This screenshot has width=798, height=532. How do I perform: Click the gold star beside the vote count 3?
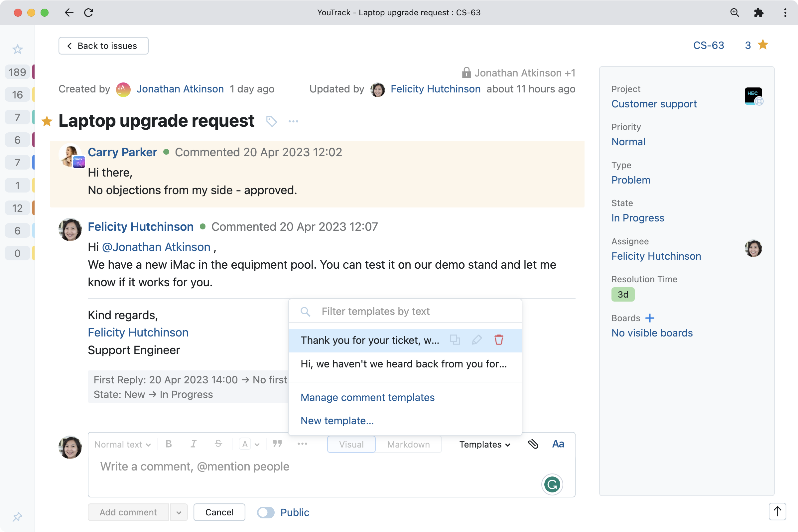pyautogui.click(x=763, y=45)
